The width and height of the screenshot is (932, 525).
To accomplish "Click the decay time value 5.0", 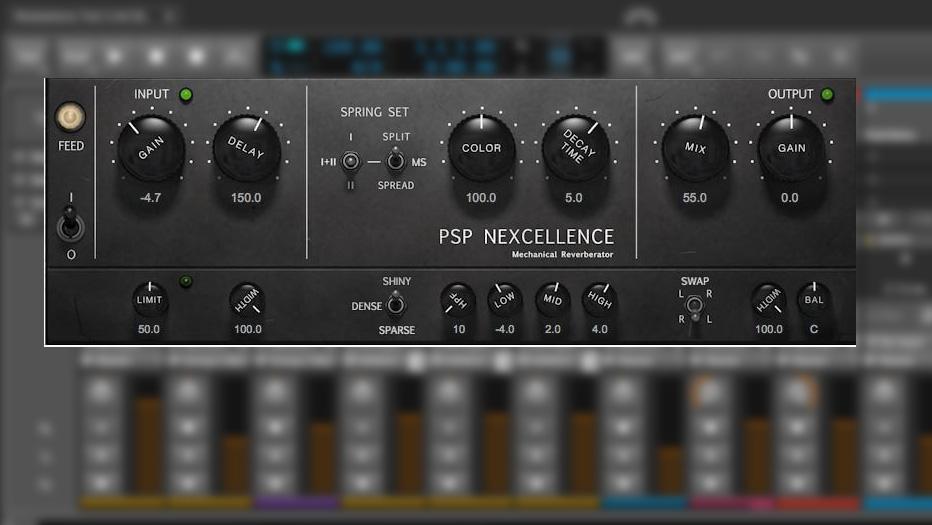I will coord(574,198).
